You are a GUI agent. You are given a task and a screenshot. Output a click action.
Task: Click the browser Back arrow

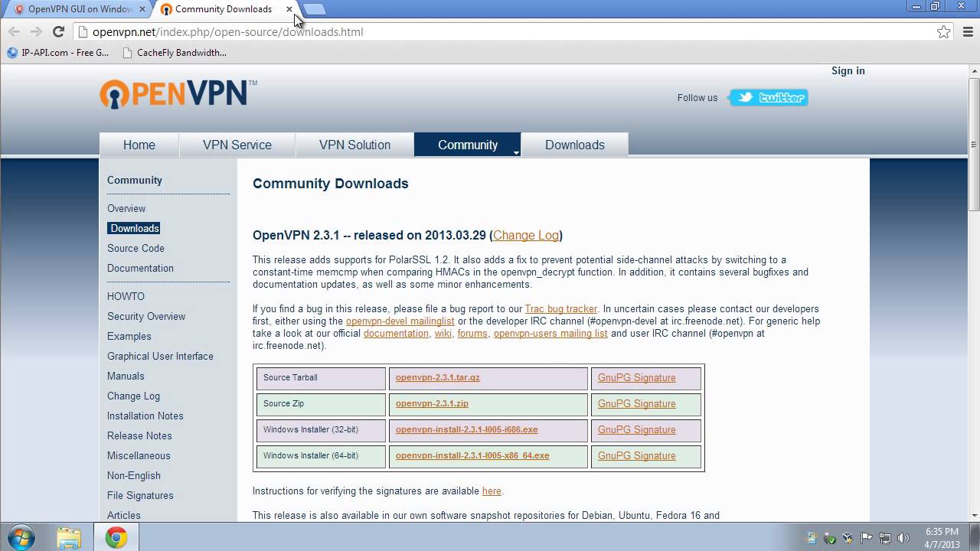point(14,31)
